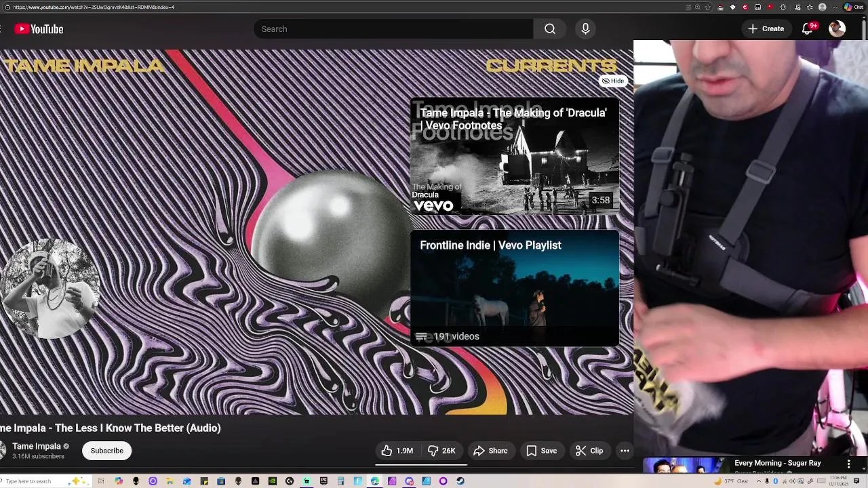Open Epic Games launcher in taskbar

point(323,481)
